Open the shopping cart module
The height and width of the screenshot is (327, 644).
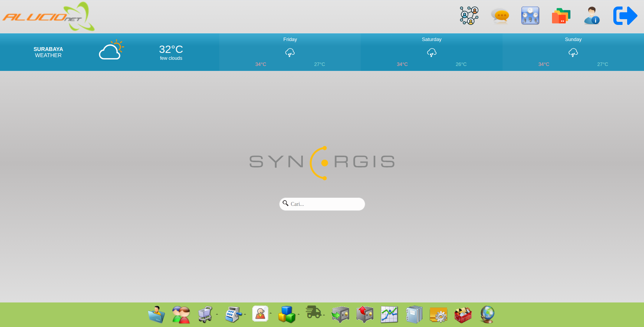click(x=205, y=314)
